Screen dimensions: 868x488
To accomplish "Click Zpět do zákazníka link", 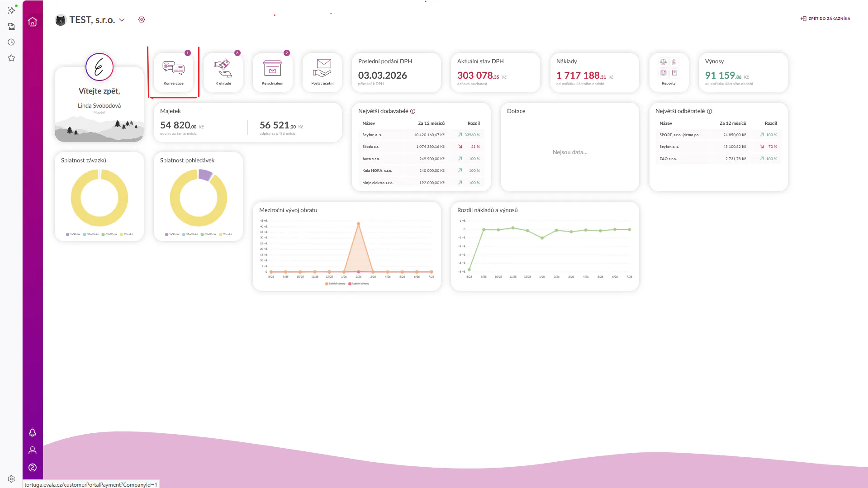I will click(825, 19).
